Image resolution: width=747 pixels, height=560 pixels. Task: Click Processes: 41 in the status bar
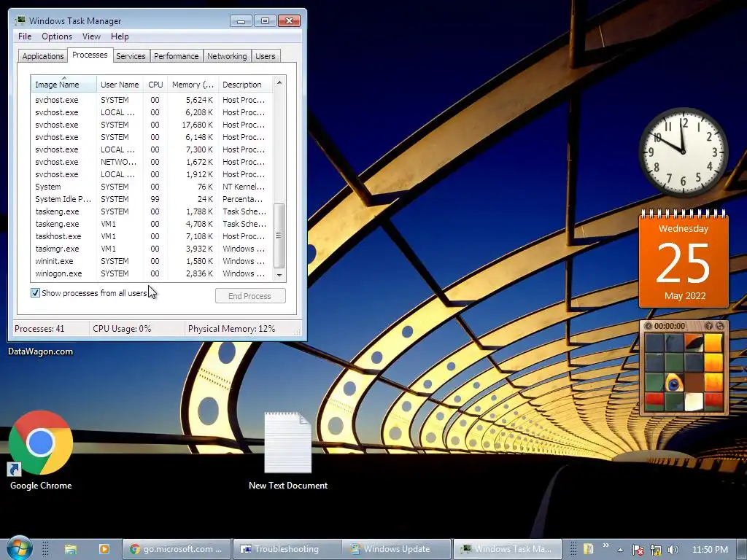pyautogui.click(x=39, y=329)
